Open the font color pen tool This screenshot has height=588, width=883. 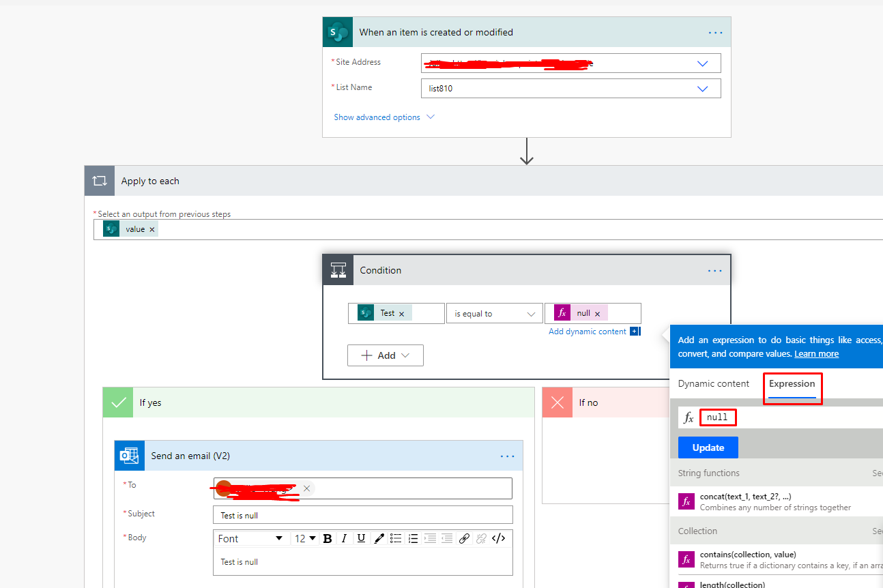(x=379, y=538)
